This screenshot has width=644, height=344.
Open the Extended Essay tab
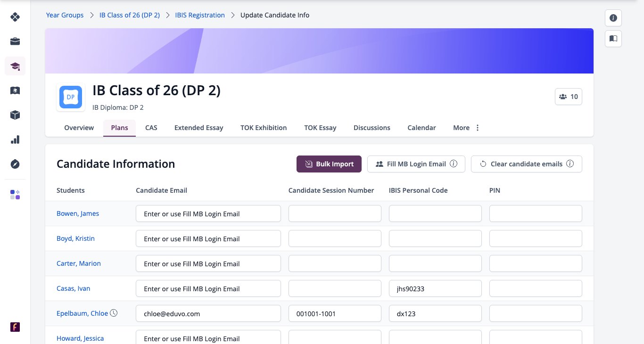(199, 128)
